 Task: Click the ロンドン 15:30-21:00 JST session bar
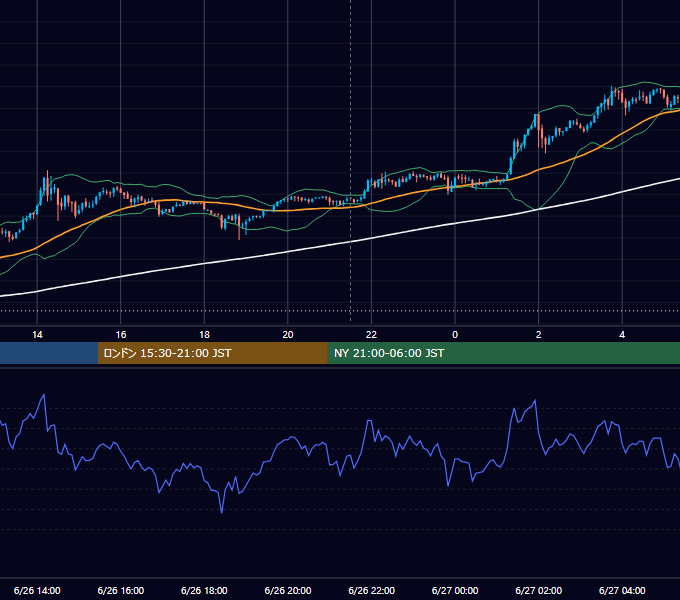click(x=212, y=353)
